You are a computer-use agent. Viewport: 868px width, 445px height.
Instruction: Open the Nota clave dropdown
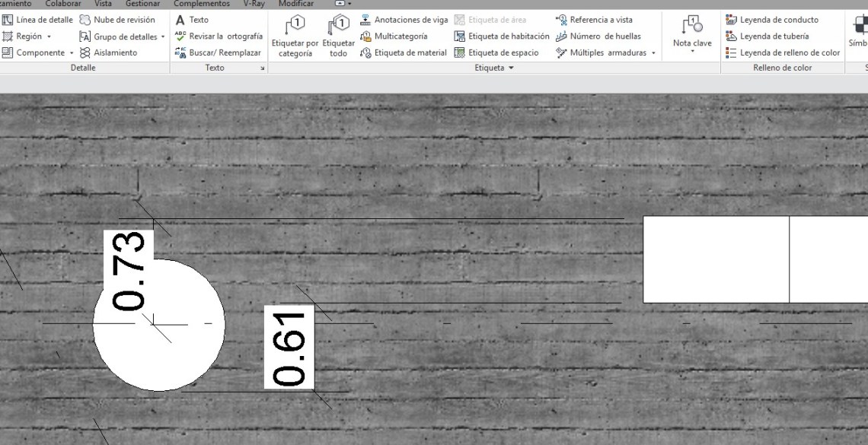(x=692, y=52)
